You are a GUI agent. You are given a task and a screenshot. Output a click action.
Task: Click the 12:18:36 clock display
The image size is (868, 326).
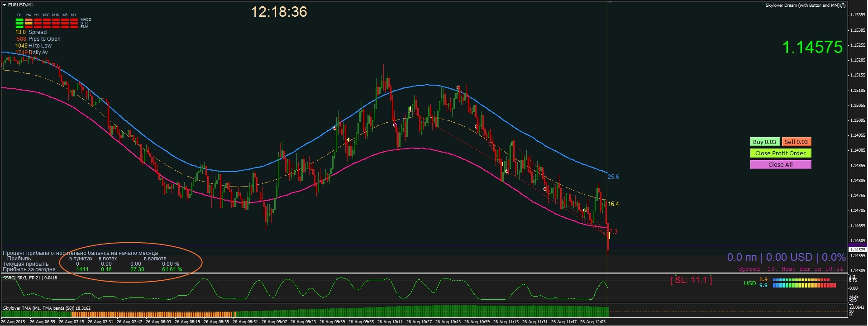pyautogui.click(x=279, y=12)
